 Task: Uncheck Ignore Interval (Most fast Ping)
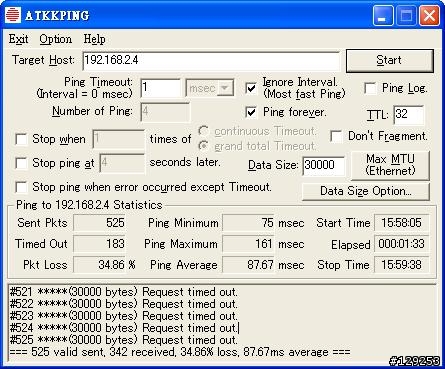[251, 88]
